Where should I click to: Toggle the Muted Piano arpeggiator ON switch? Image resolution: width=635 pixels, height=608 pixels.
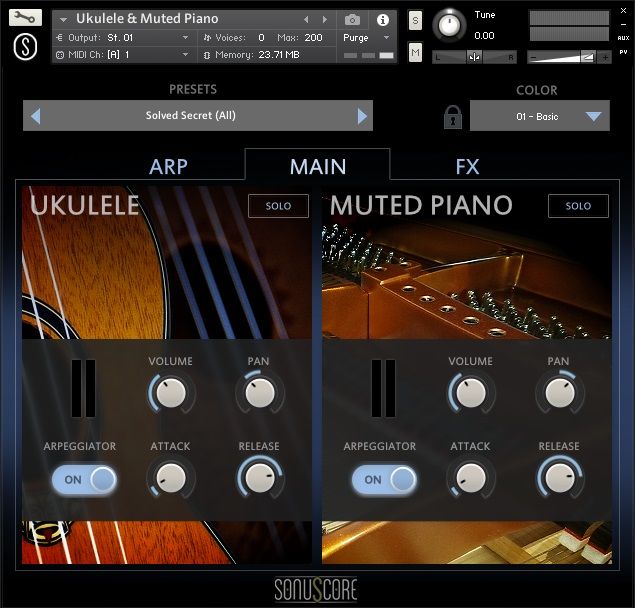point(384,479)
